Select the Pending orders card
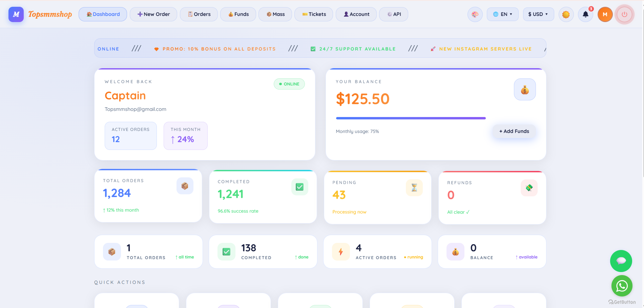The image size is (644, 308). (377, 197)
